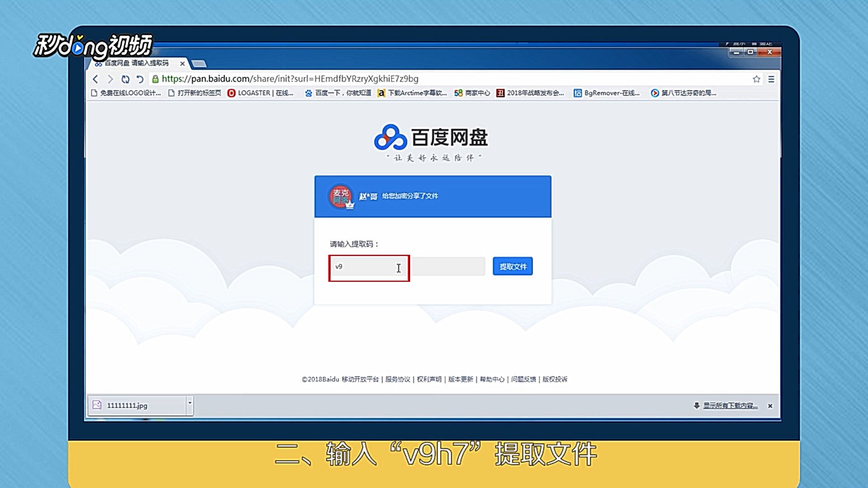Image resolution: width=868 pixels, height=488 pixels.
Task: Click the undo arrow next to refresh
Action: click(140, 79)
